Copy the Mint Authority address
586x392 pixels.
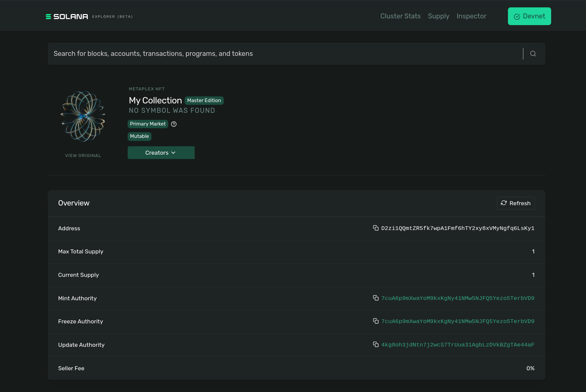tap(376, 298)
